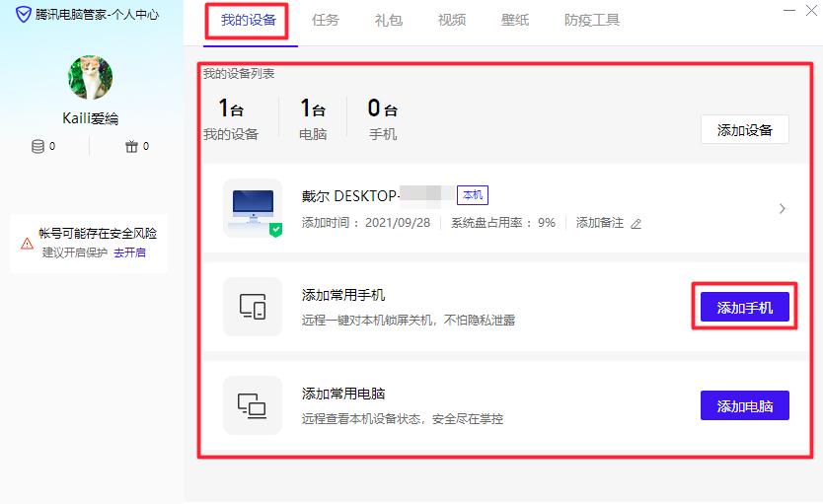
Task: Open the 礼包 tab
Action: (x=389, y=20)
